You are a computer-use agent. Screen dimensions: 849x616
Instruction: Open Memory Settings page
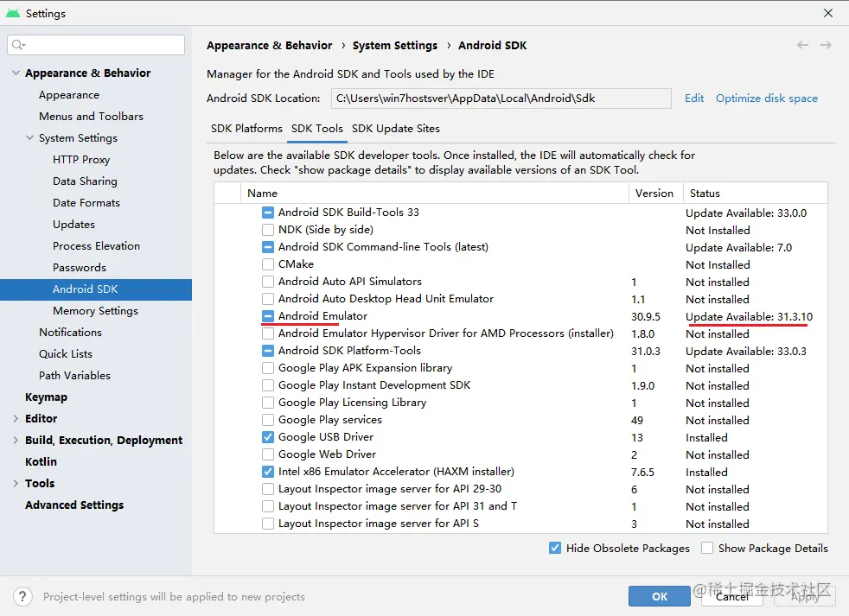pos(96,311)
